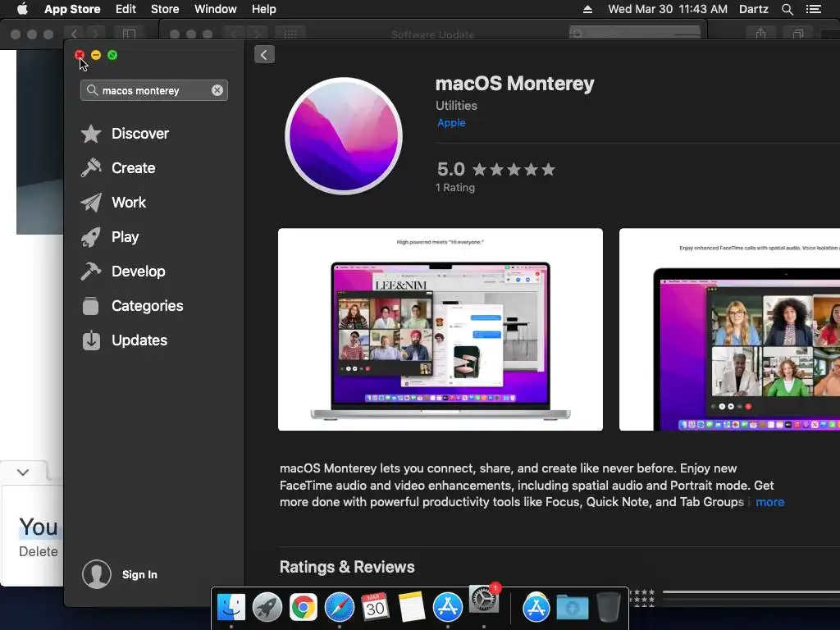The image size is (840, 630).
Task: Open the Apple developer link
Action: point(451,123)
